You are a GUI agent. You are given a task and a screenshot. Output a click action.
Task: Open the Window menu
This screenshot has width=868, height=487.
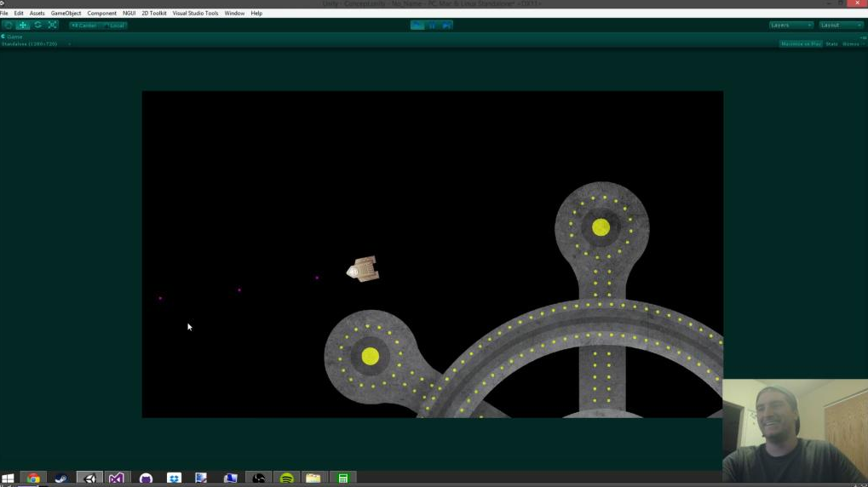pyautogui.click(x=235, y=13)
